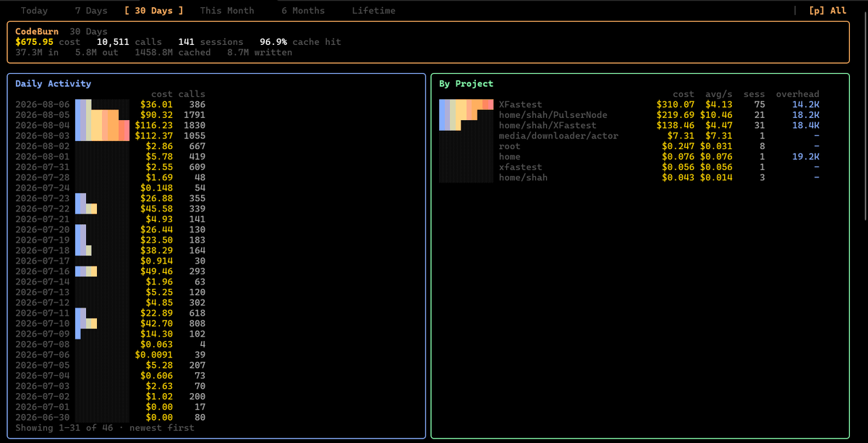Image resolution: width=868 pixels, height=443 pixels.
Task: Click the 10,511 calls count
Action: click(x=129, y=42)
